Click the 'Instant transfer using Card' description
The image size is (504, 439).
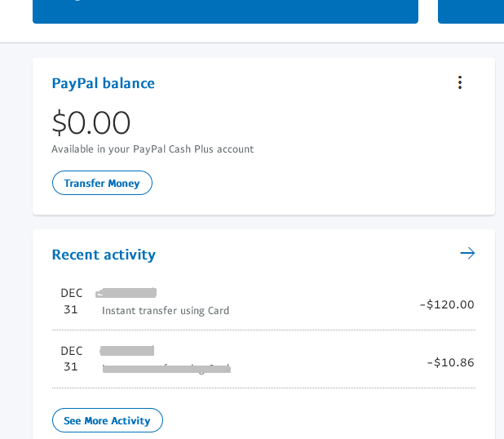click(x=166, y=311)
